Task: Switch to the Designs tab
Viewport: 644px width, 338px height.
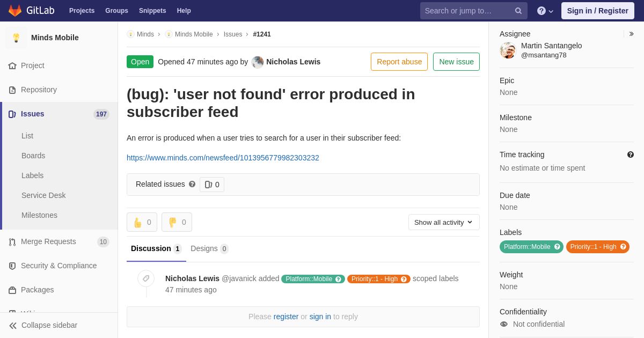Action: [x=209, y=249]
